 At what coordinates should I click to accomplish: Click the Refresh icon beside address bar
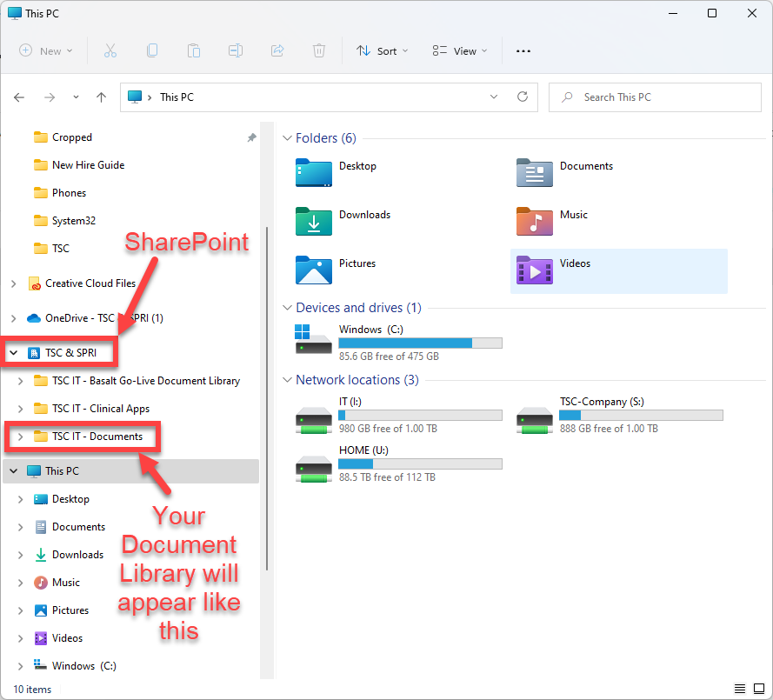tap(522, 97)
